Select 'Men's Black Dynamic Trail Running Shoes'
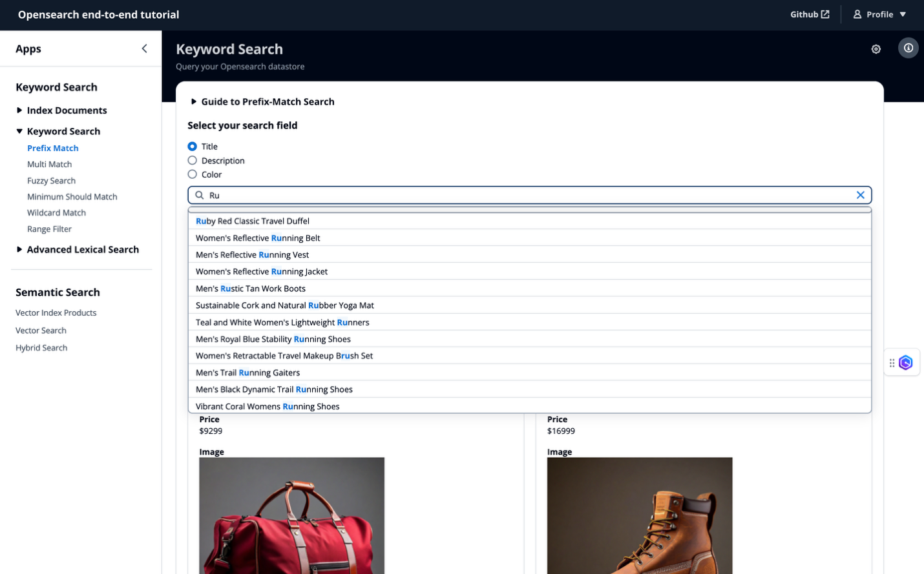The height and width of the screenshot is (574, 924). pos(530,389)
